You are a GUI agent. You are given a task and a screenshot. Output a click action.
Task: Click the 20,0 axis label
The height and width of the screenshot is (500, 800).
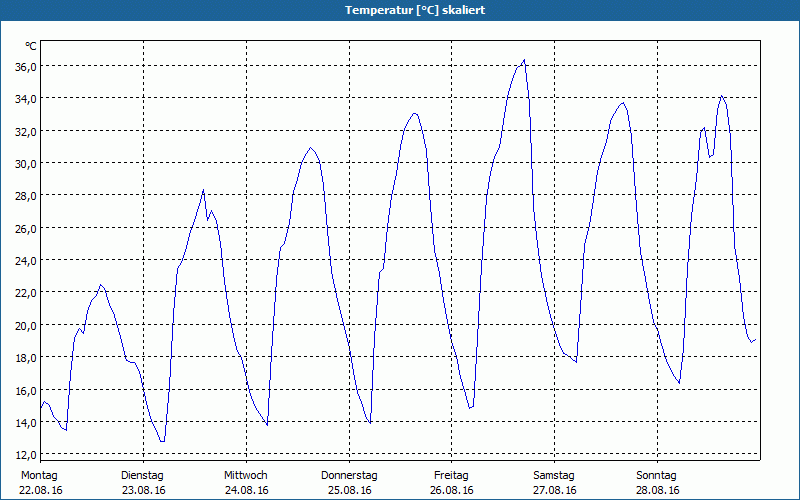point(26,326)
